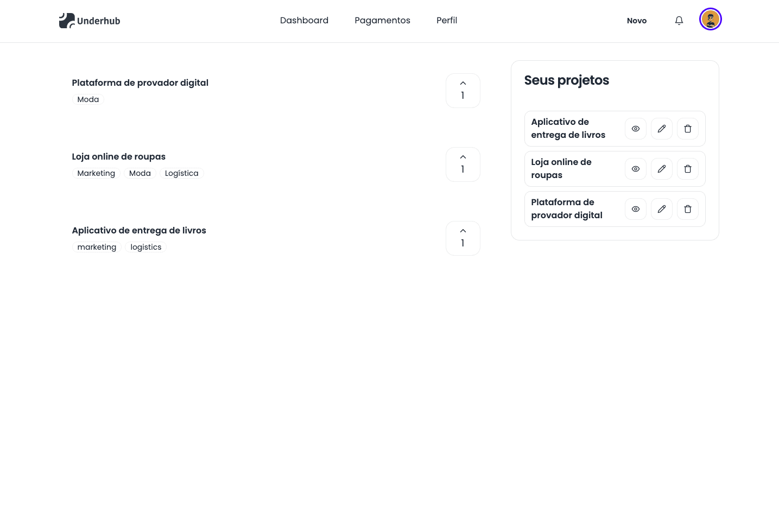
Task: Edit the Plataforma de provador digital project
Action: [661, 209]
